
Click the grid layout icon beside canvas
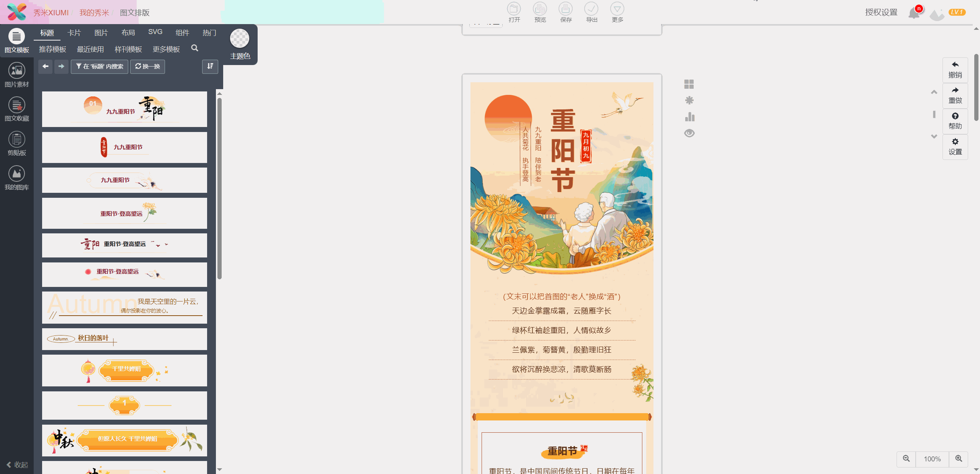(x=689, y=84)
